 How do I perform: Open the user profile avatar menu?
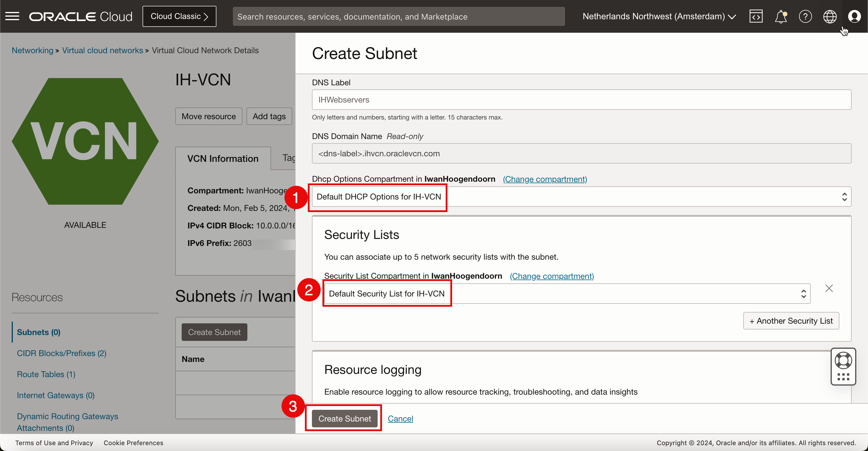[854, 16]
